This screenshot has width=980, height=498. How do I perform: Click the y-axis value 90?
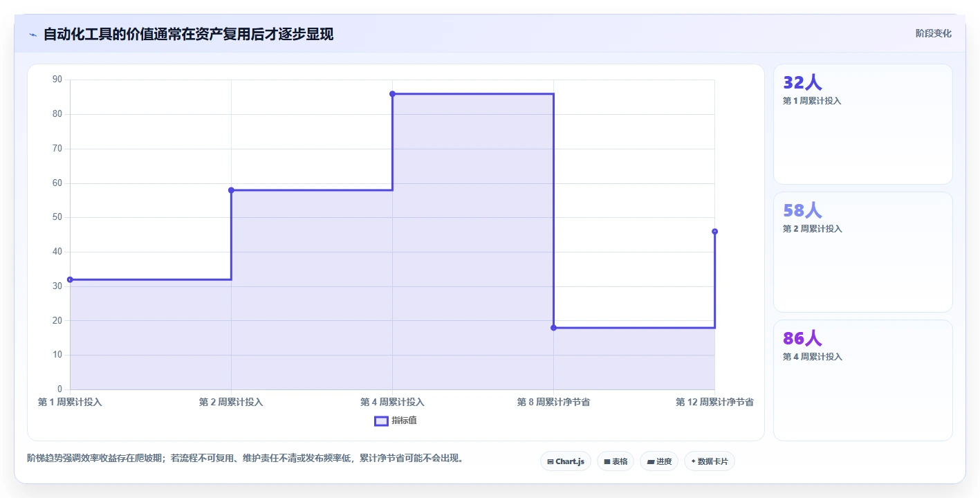click(57, 80)
